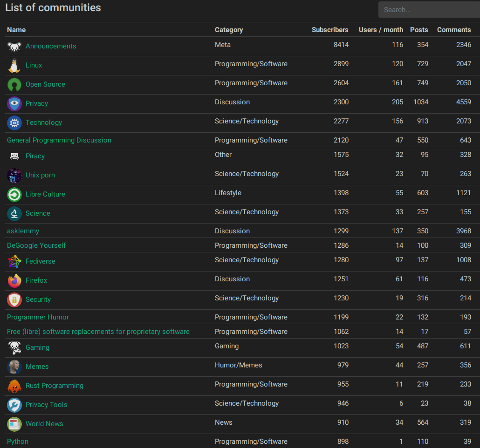Click the Users / month column header
Image resolution: width=480 pixels, height=448 pixels.
click(381, 30)
